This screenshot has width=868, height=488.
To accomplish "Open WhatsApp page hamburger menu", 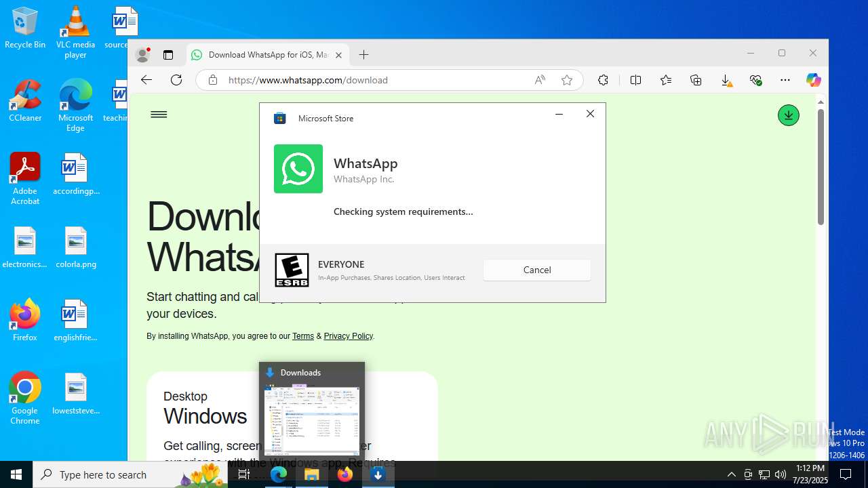I will click(159, 115).
